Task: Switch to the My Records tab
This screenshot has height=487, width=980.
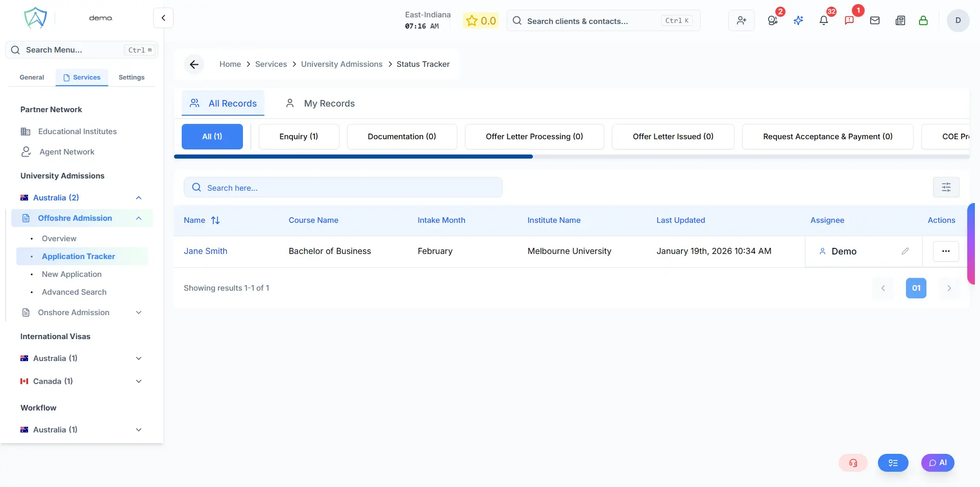Action: [329, 103]
